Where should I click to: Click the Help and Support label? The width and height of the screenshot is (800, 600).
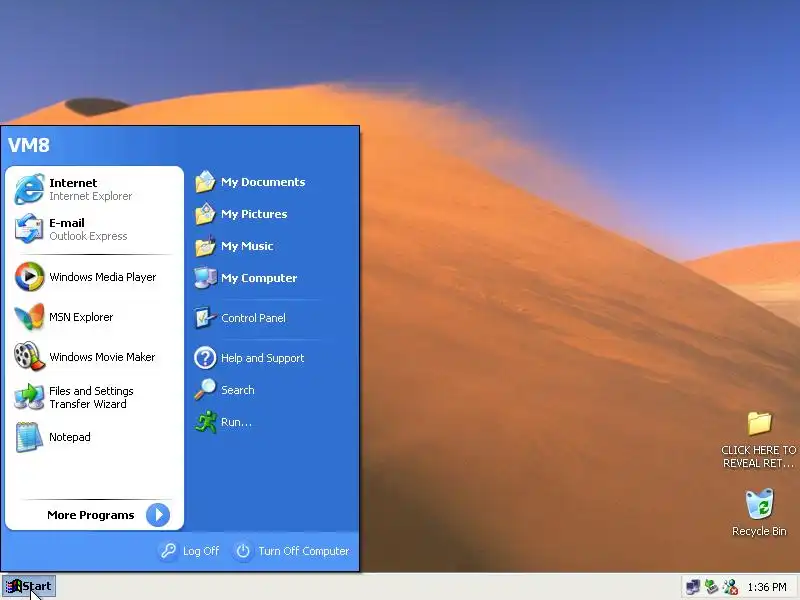pos(262,358)
